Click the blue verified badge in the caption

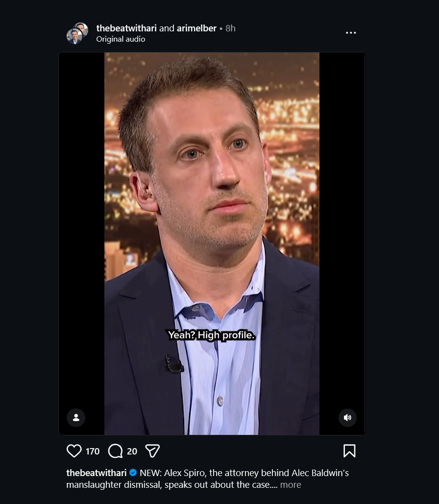(133, 473)
